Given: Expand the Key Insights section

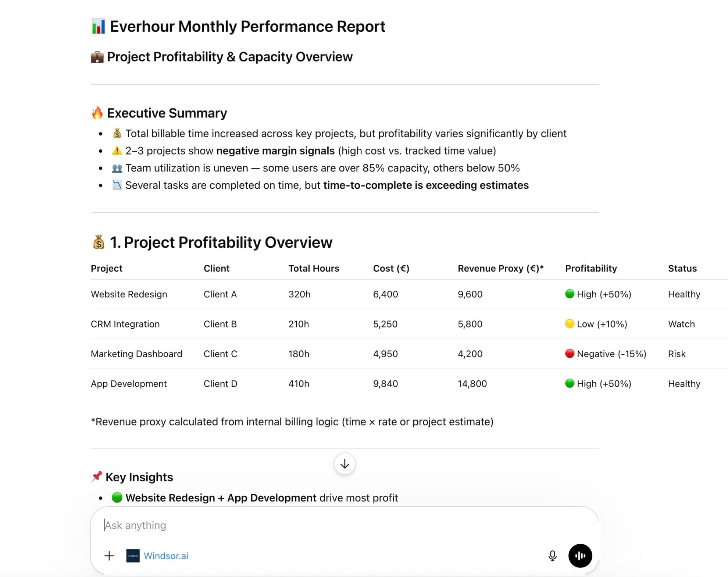Looking at the screenshot, I should pyautogui.click(x=139, y=476).
